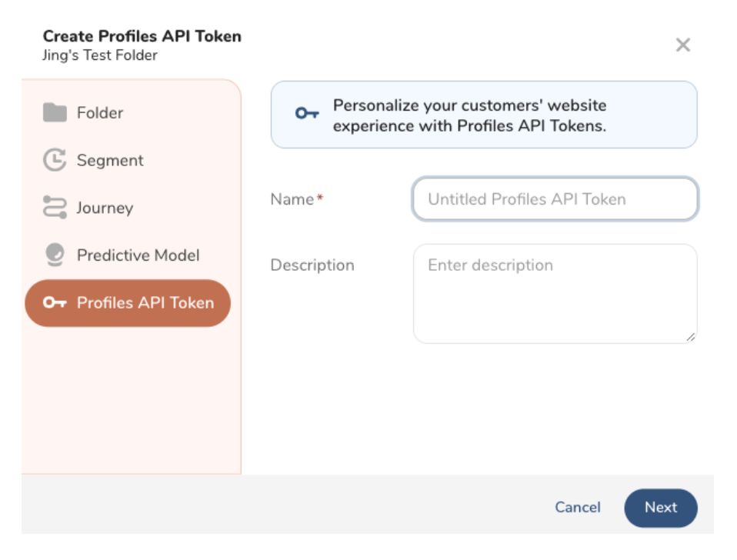Click the Predictive Model crystal ball icon
The image size is (737, 560).
point(55,255)
